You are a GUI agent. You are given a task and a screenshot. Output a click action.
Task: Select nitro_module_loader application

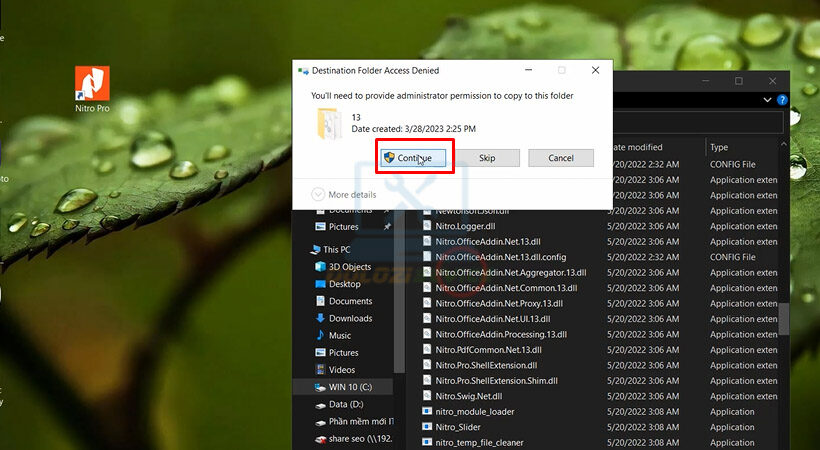pyautogui.click(x=474, y=412)
